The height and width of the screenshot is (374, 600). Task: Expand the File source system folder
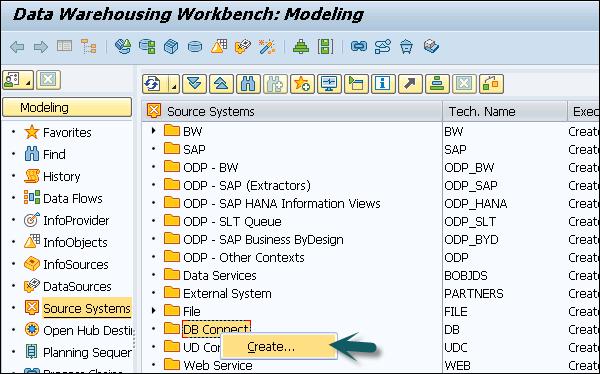(x=153, y=311)
